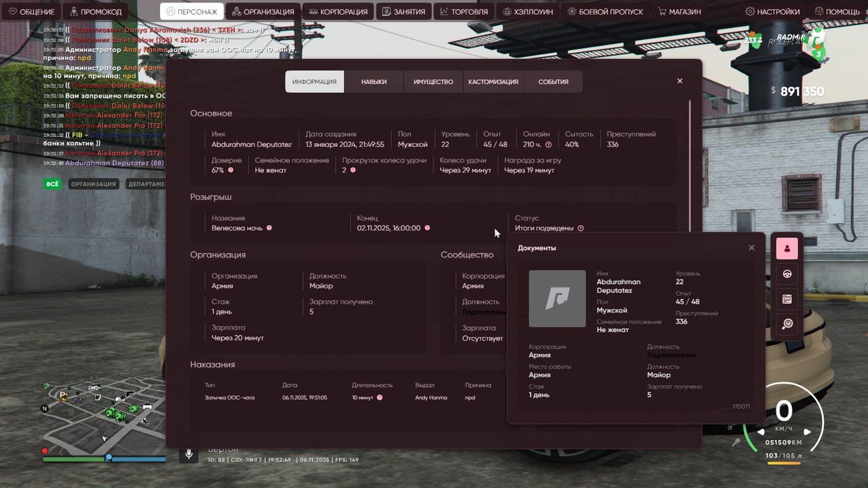Open the steering wheel vehicle icon in sidebar
The height and width of the screenshot is (488, 868).
point(786,273)
